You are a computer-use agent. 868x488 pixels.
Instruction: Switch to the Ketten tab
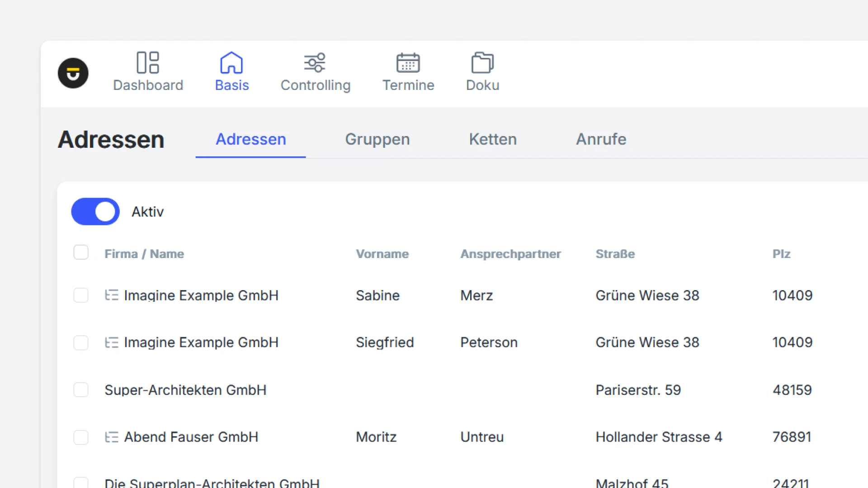coord(492,139)
